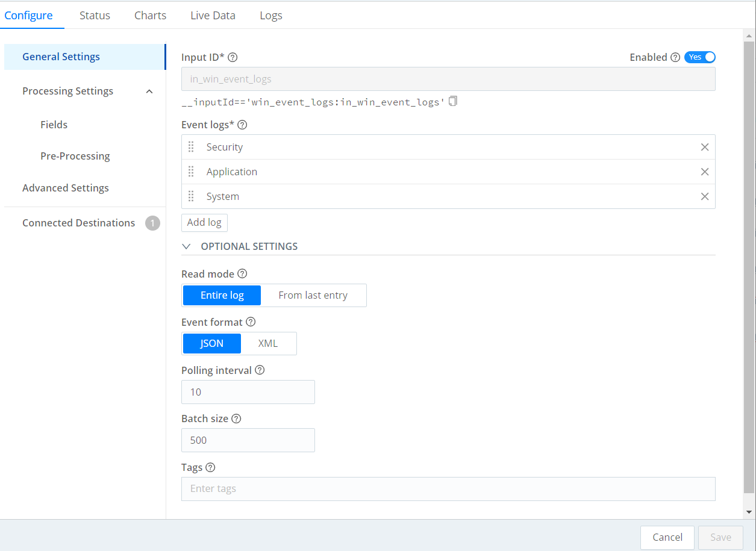Open Connected Destinations section

pos(79,223)
